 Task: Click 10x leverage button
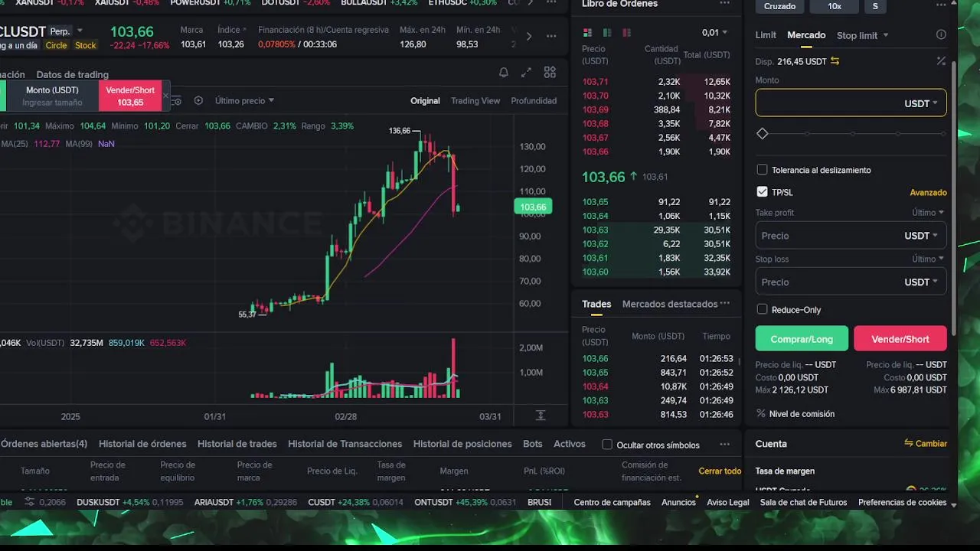pyautogui.click(x=835, y=6)
